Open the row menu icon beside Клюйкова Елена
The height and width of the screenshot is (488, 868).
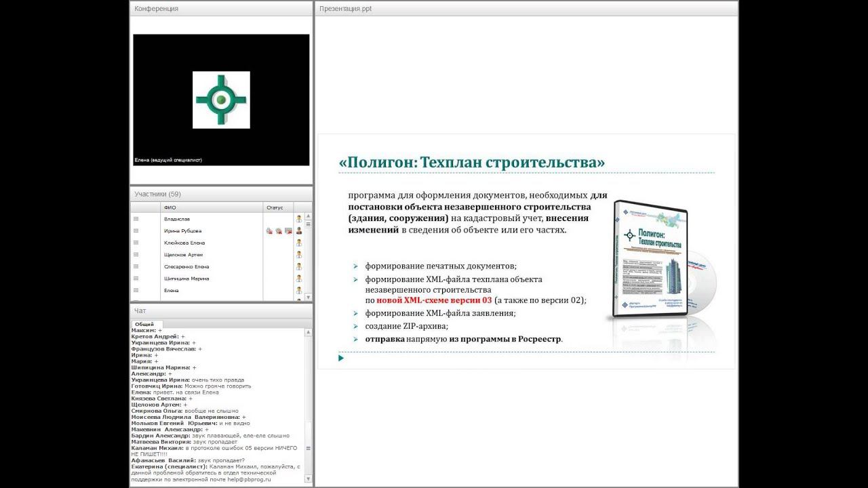136,243
